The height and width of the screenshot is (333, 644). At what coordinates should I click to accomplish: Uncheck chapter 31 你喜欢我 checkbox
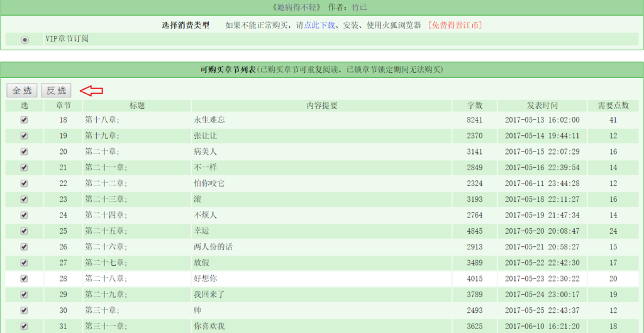point(25,327)
